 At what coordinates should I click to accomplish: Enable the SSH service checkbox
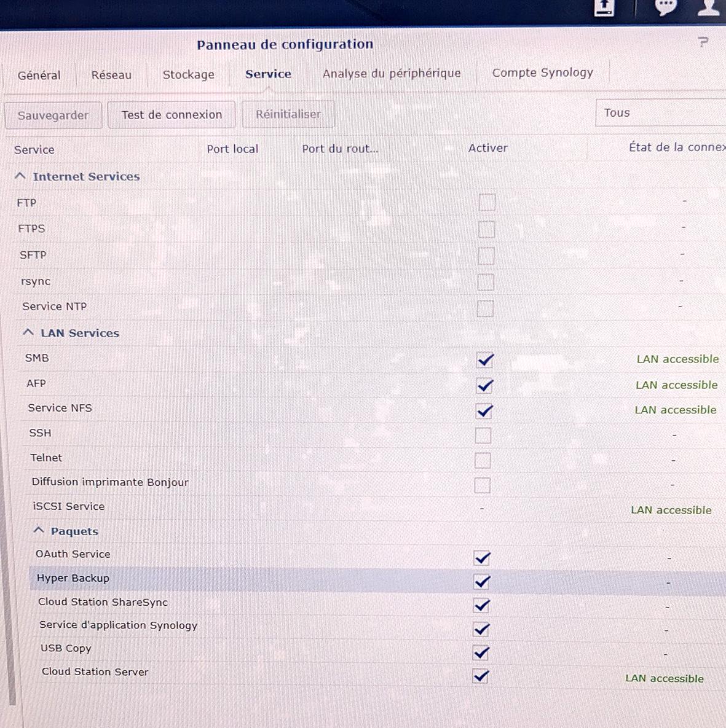pyautogui.click(x=483, y=436)
